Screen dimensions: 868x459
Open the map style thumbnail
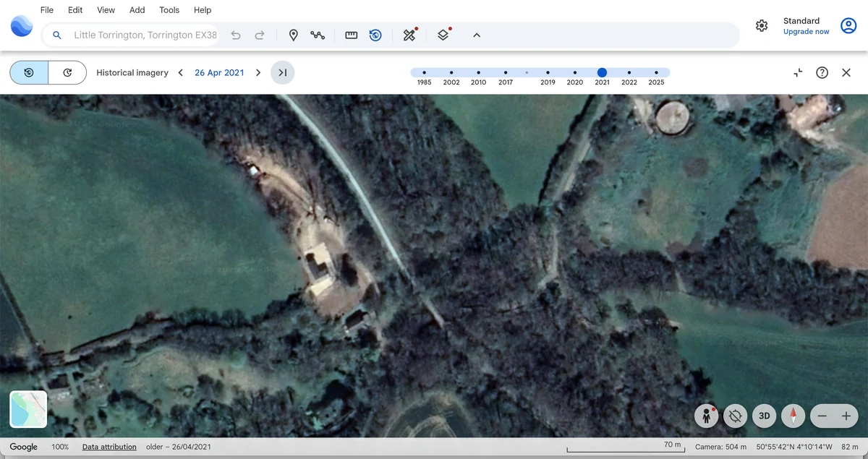(x=28, y=409)
